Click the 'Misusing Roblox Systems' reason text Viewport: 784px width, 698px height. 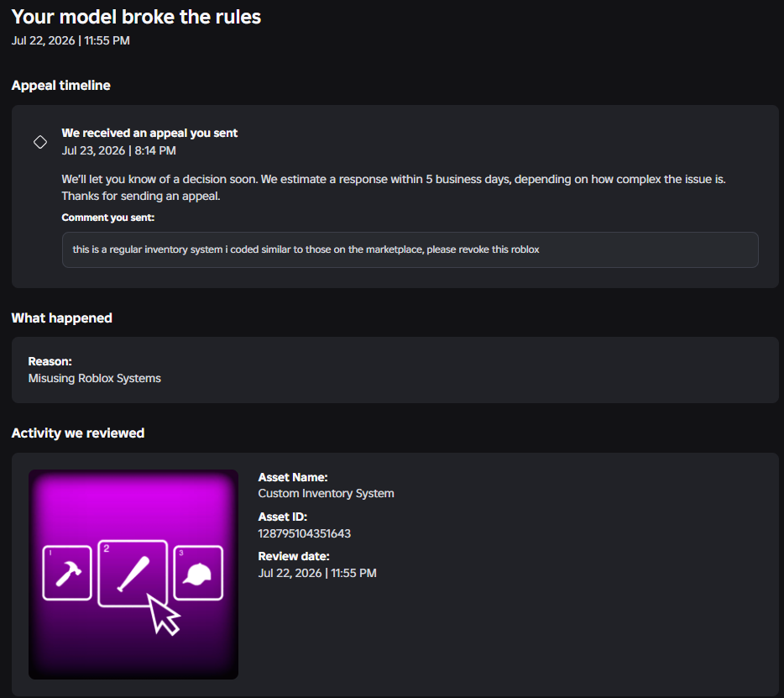pyautogui.click(x=95, y=378)
